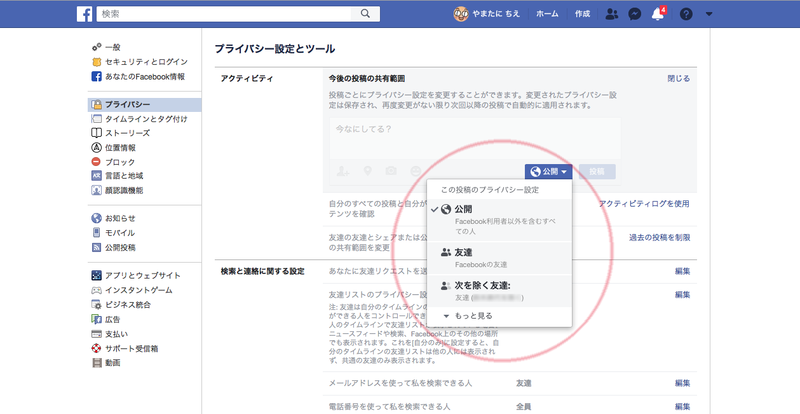Open the notifications bell icon
The width and height of the screenshot is (800, 414).
coord(658,14)
